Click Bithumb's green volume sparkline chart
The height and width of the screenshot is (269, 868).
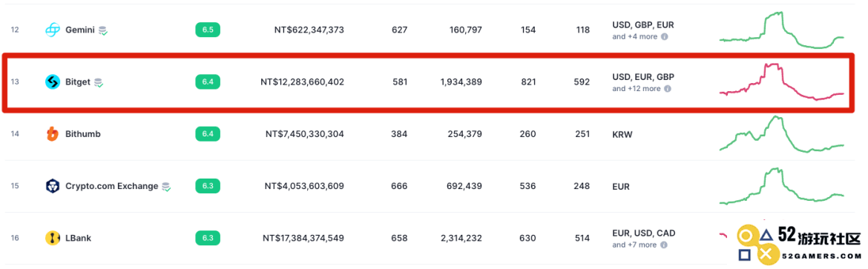point(782,134)
